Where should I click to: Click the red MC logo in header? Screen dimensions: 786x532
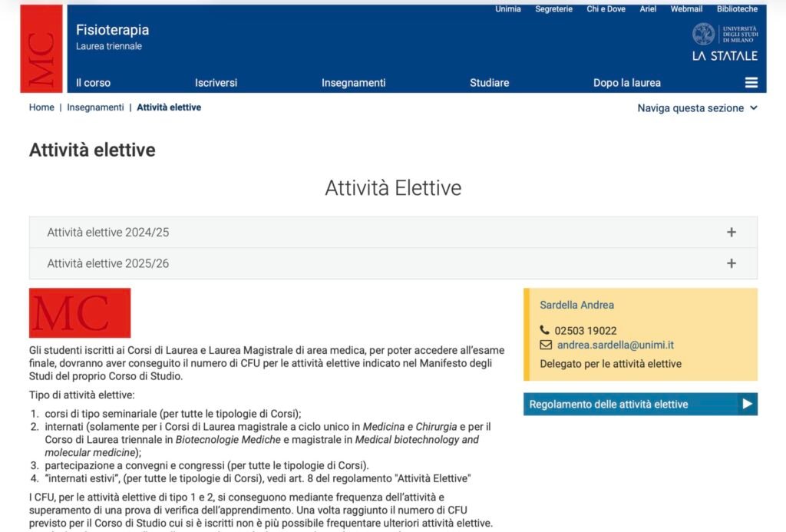41,49
